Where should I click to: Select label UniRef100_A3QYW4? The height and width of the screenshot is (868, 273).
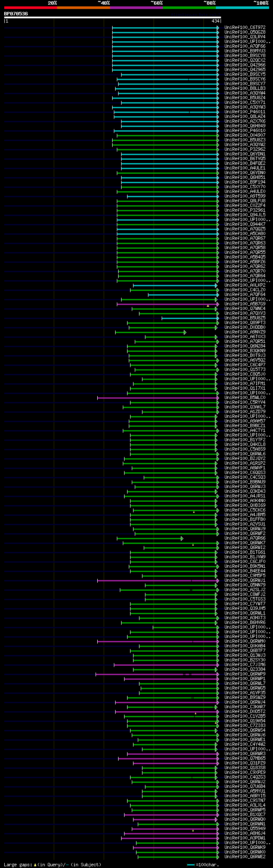pos(245,93)
